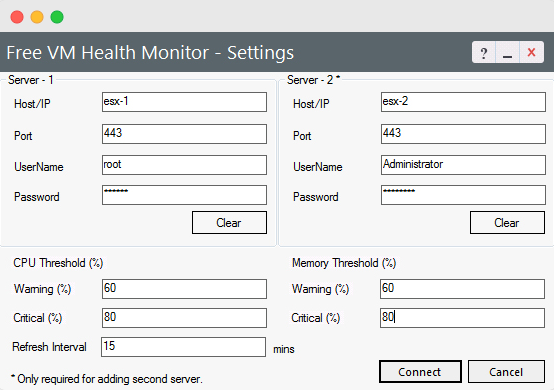Screen dimensions: 554x390
Task: Click the 'Only required for adding second server' note
Action: [x=107, y=379]
